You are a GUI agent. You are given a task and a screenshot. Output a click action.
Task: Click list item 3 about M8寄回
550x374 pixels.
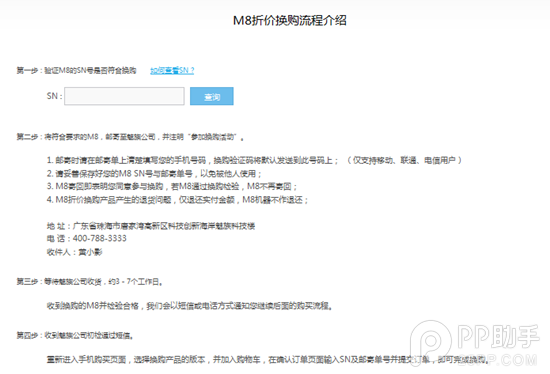(172, 186)
